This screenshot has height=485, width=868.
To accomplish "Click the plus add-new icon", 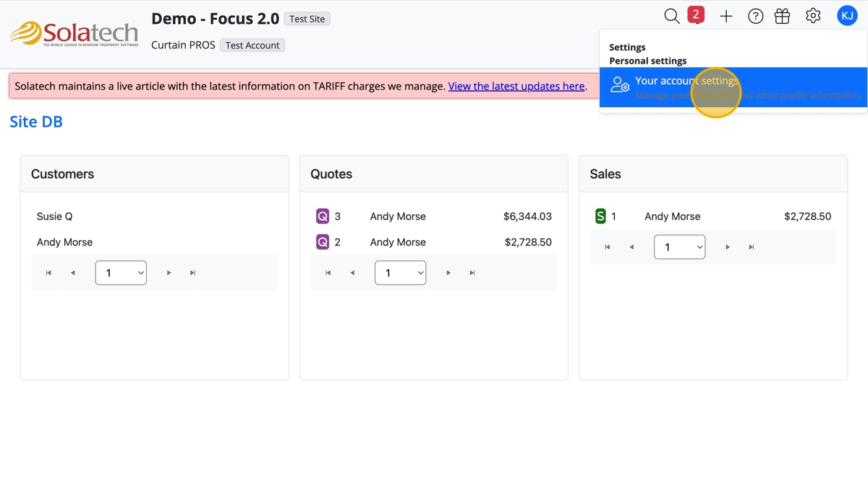I will click(726, 16).
